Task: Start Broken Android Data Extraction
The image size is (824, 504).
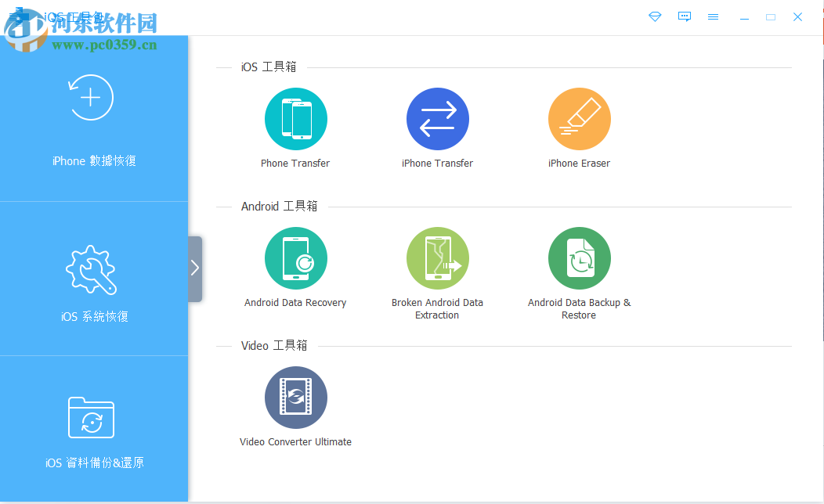Action: click(437, 258)
